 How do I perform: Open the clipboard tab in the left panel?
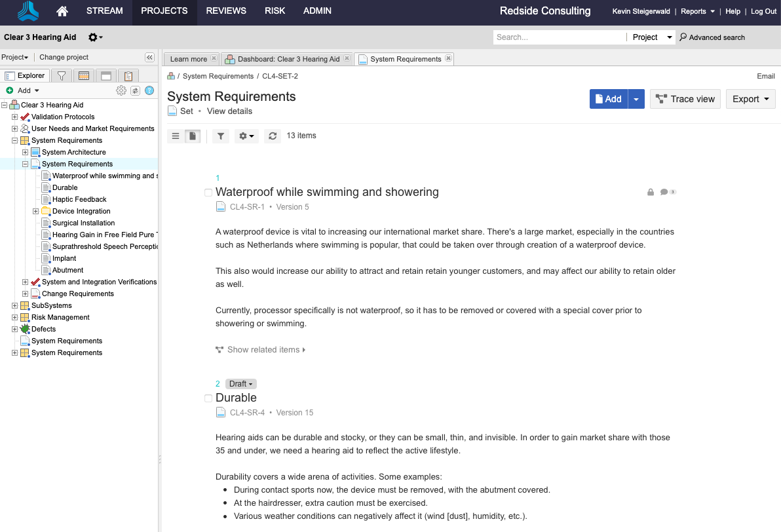tap(128, 76)
